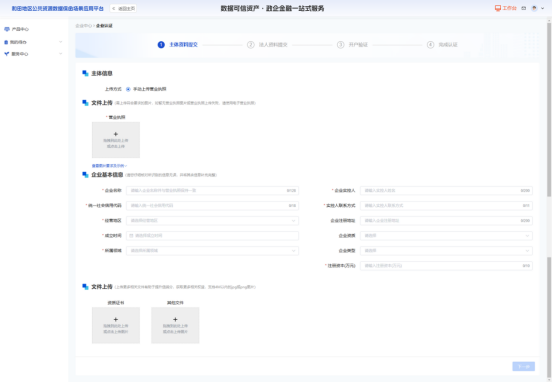
Task: Open the 所属领域 dropdown
Action: pyautogui.click(x=212, y=251)
